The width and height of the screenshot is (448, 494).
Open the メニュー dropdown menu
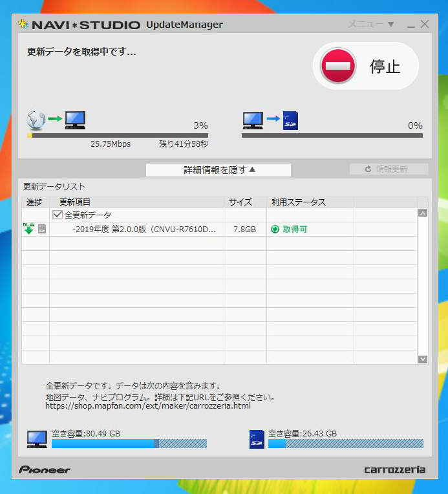pos(371,25)
